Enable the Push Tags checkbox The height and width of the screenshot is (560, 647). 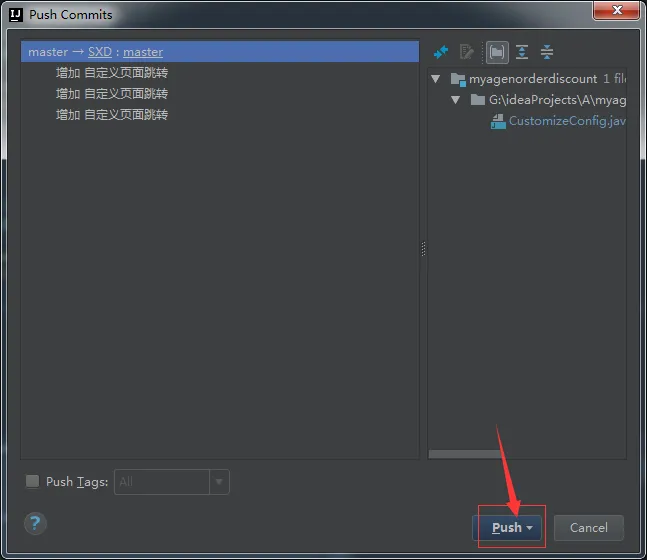(32, 481)
